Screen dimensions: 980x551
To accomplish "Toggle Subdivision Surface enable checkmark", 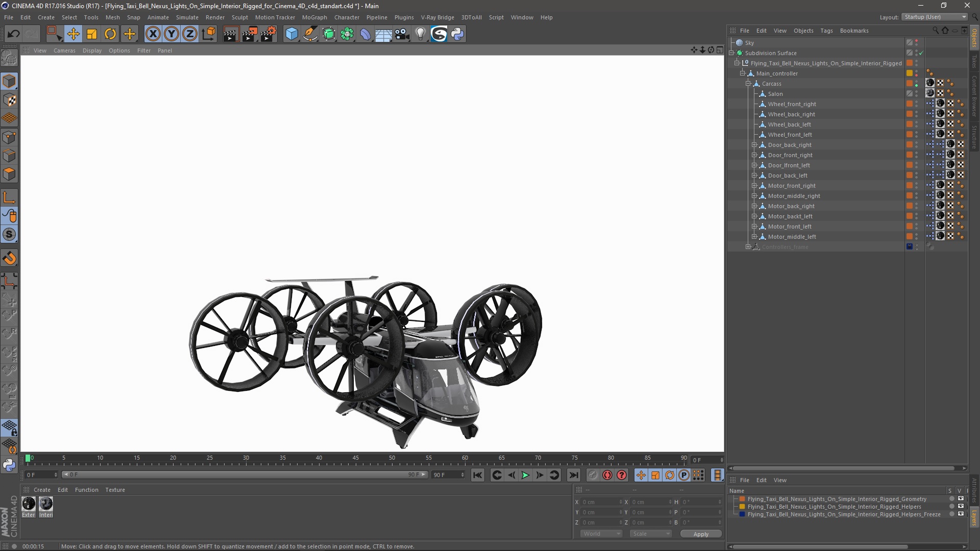I will click(921, 53).
